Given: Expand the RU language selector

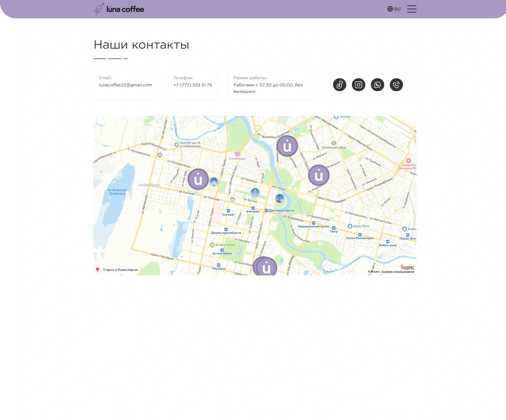Looking at the screenshot, I should pyautogui.click(x=394, y=9).
